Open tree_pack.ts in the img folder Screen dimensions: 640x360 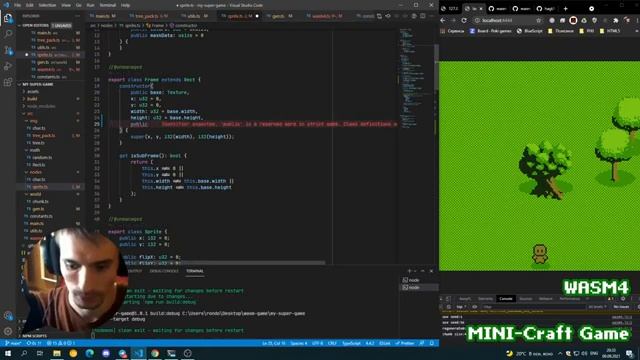[x=43, y=136]
